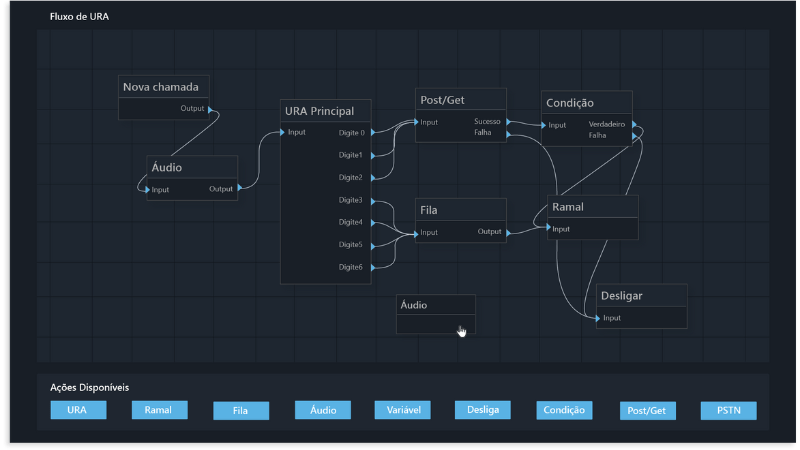Select the Digite6 output port
Image resolution: width=800 pixels, height=450 pixels.
click(x=372, y=267)
